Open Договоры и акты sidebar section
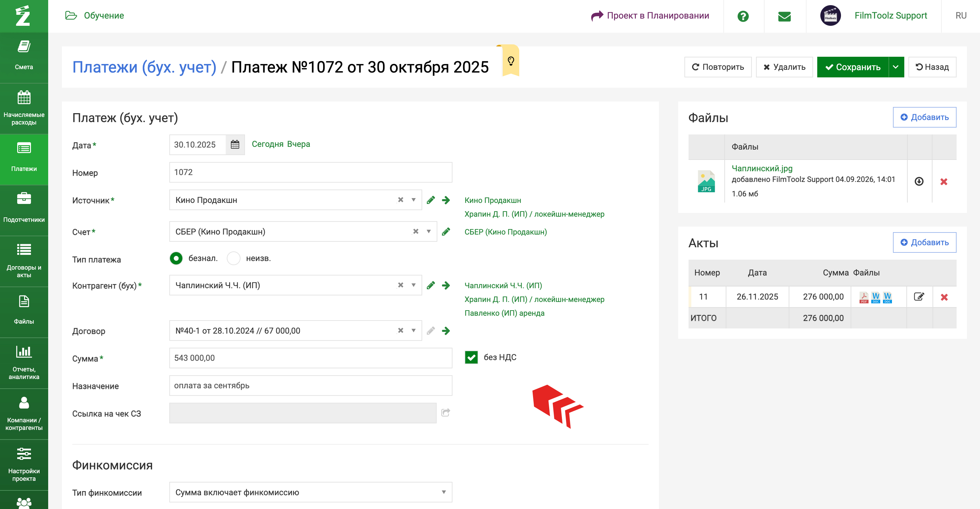 tap(24, 261)
